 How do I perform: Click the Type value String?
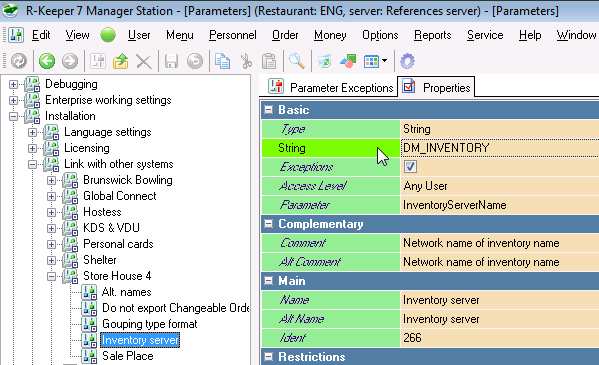416,129
